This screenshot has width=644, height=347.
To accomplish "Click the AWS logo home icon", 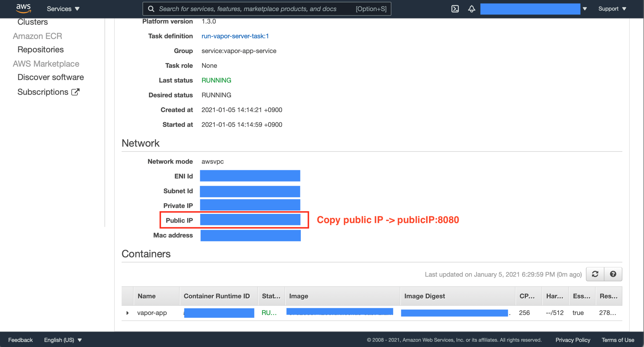I will 23,8.
